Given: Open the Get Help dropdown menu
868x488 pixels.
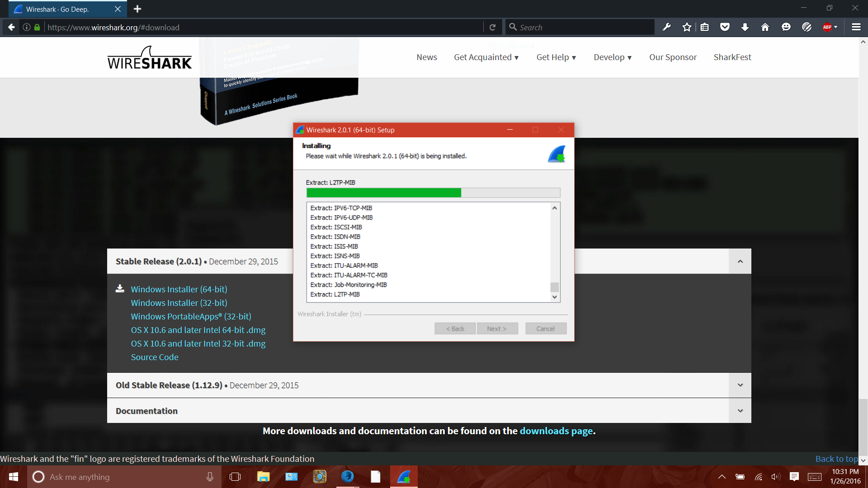Looking at the screenshot, I should 557,57.
